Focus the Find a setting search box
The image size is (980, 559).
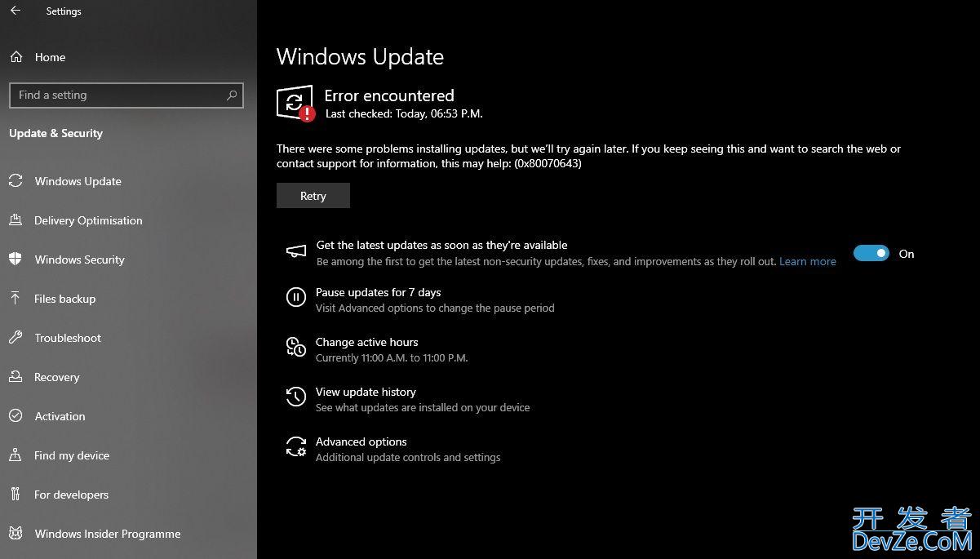126,95
